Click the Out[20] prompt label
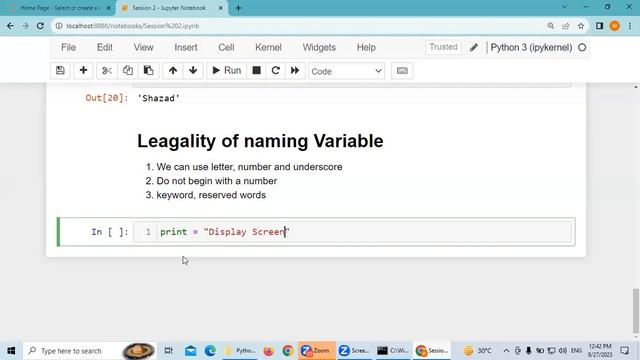 107,98
